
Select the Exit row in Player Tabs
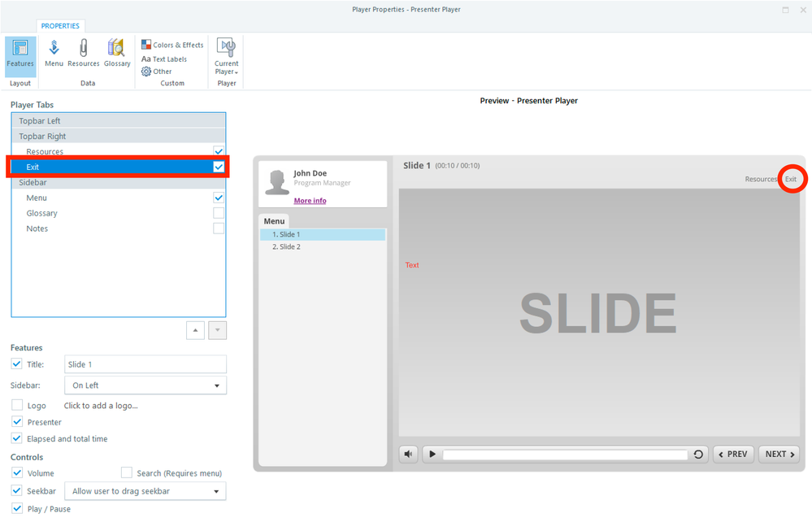(119, 167)
